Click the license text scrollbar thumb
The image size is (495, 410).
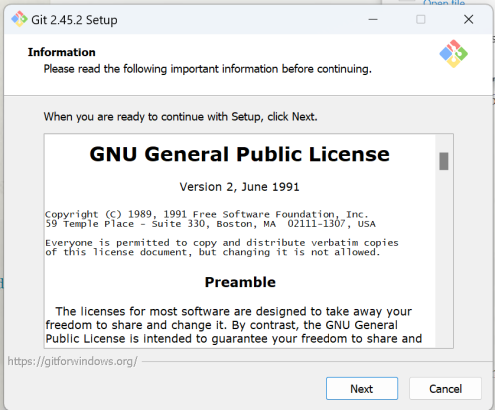coord(444,161)
